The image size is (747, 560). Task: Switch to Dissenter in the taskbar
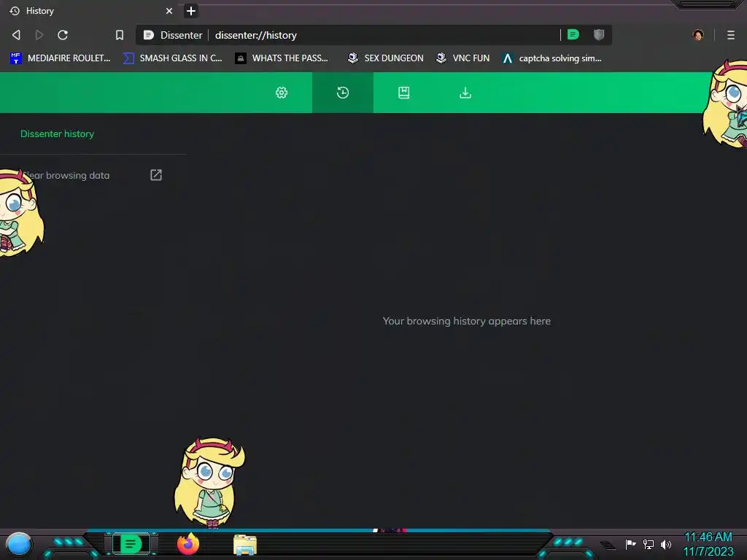[x=131, y=544]
